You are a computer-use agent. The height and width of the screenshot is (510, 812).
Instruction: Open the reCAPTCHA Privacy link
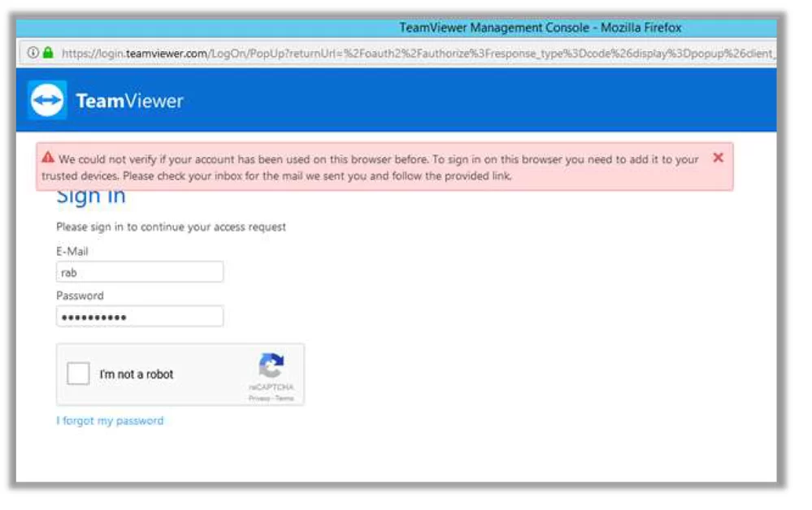257,397
